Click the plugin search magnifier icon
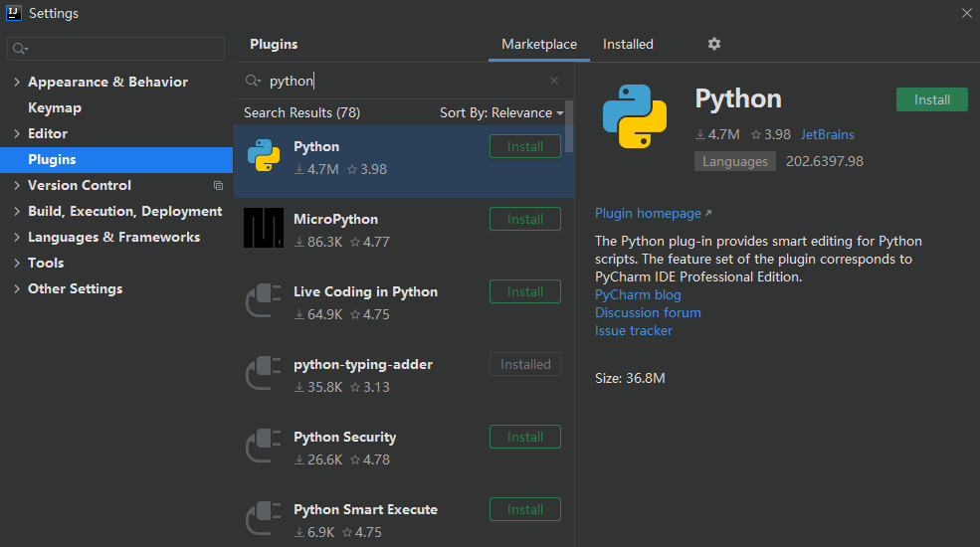This screenshot has width=980, height=547. point(253,81)
